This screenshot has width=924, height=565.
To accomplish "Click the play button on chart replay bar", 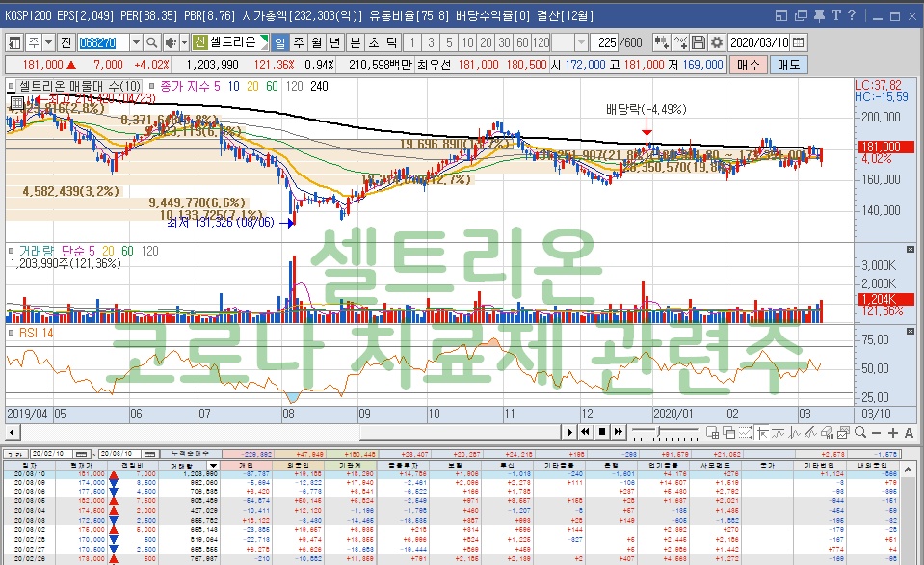I will click(569, 432).
